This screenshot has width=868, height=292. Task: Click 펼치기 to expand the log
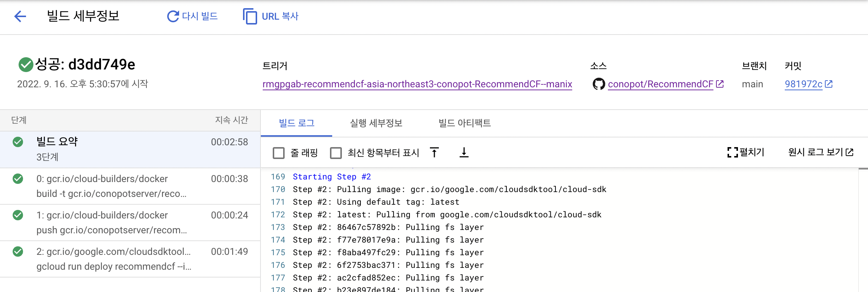point(752,152)
